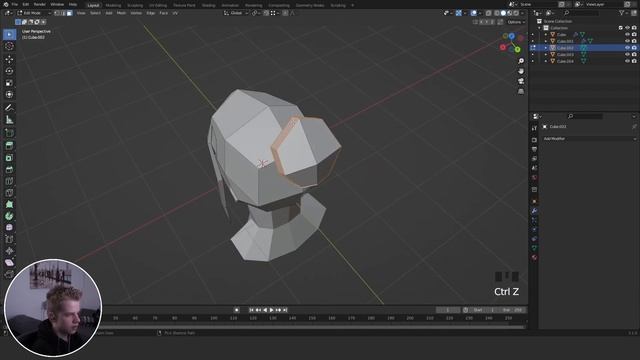Open the File menu
The height and width of the screenshot is (360, 640).
click(x=15, y=4)
